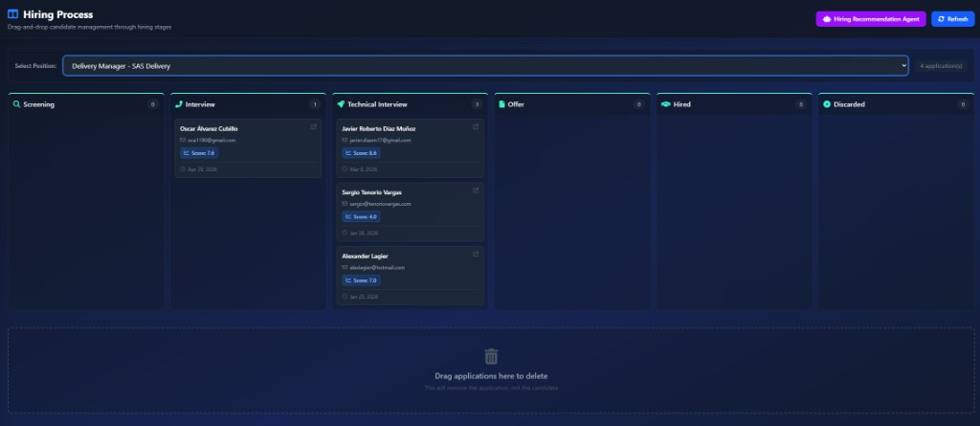Click the Hired count badge
This screenshot has width=980, height=426.
click(801, 104)
